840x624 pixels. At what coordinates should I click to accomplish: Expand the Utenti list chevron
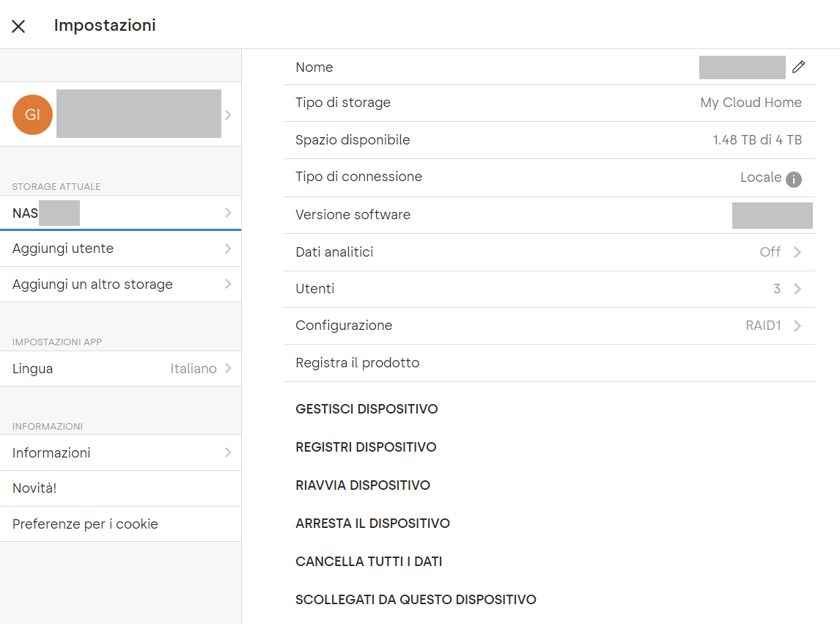797,289
